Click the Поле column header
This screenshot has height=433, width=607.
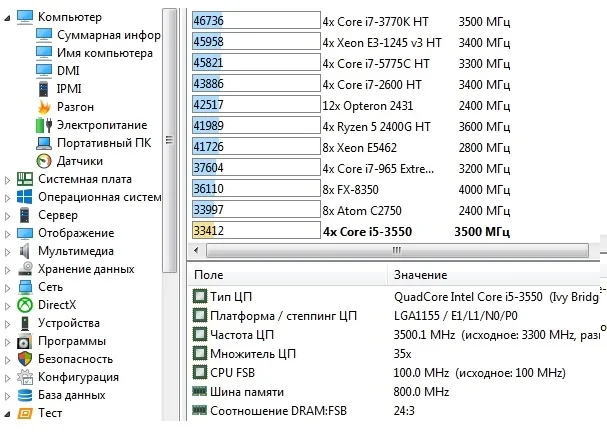coord(288,275)
